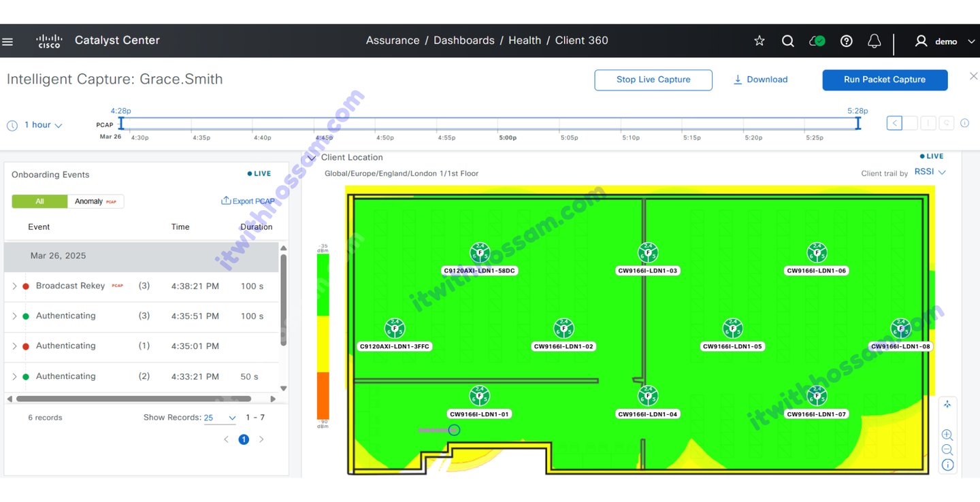Close the Intelligent Capture panel
This screenshot has height=502, width=980.
[x=973, y=76]
